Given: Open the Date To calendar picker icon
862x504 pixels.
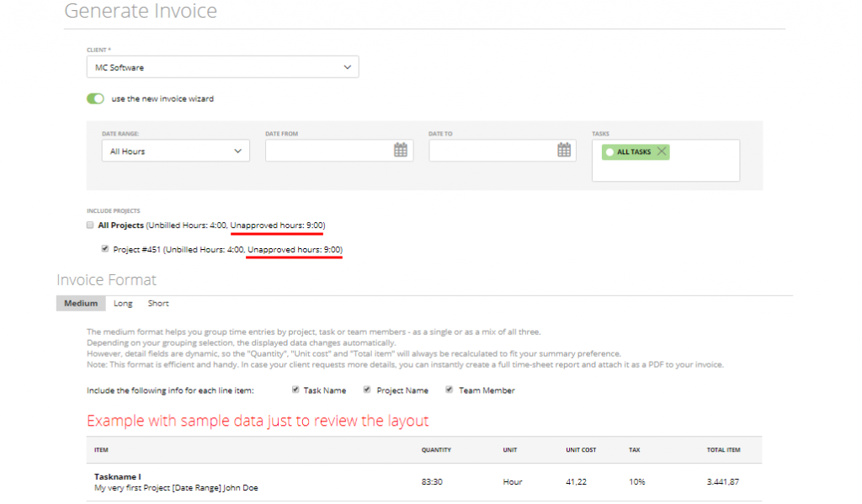Looking at the screenshot, I should tap(564, 150).
